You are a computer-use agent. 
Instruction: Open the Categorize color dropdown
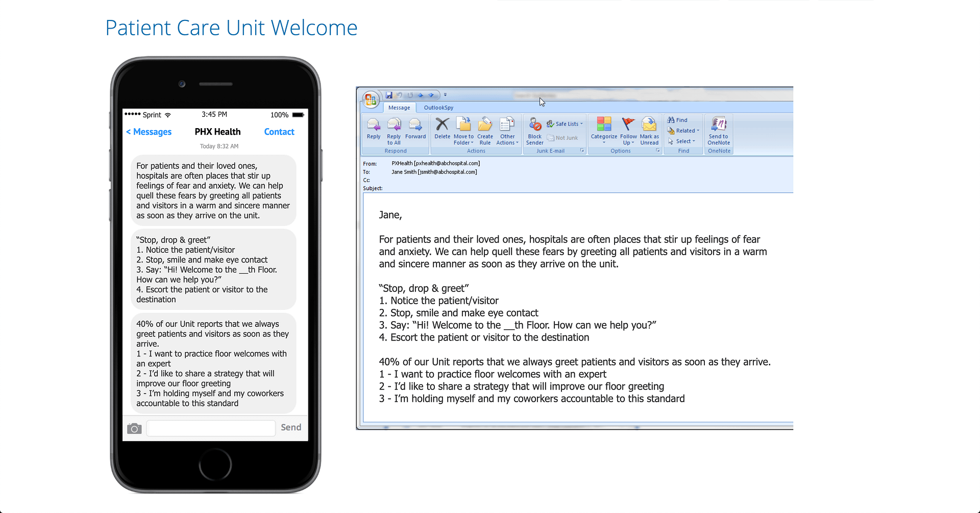(x=604, y=130)
